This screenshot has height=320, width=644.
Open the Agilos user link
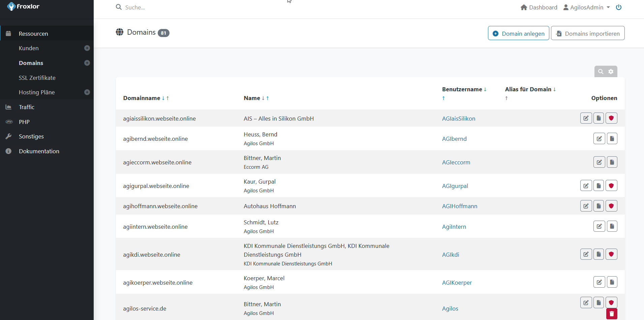pos(450,309)
